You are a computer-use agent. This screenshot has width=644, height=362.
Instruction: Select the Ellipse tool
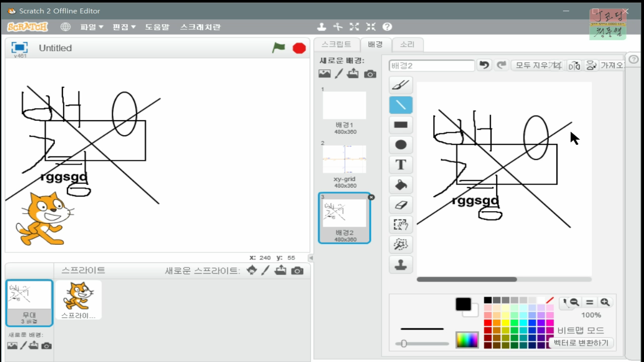(400, 144)
